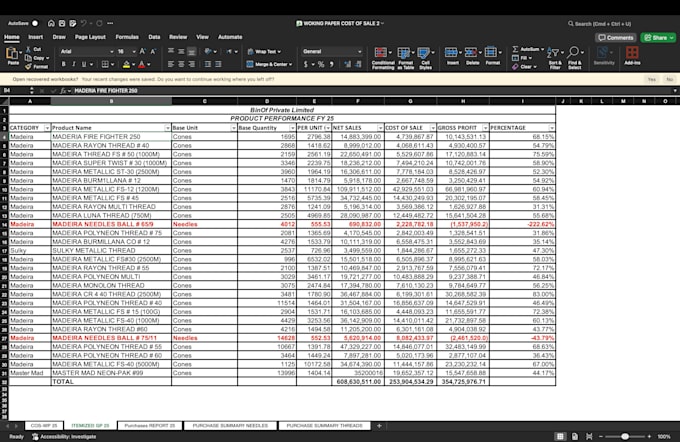Open Add-ins

[x=632, y=56]
